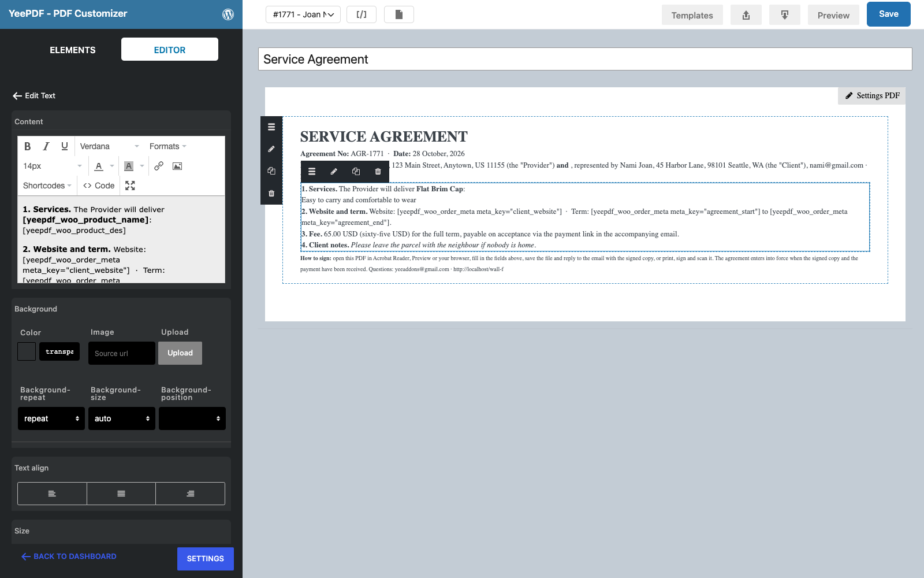Toggle fullscreen mode in the text editor
The width and height of the screenshot is (924, 578).
click(130, 186)
